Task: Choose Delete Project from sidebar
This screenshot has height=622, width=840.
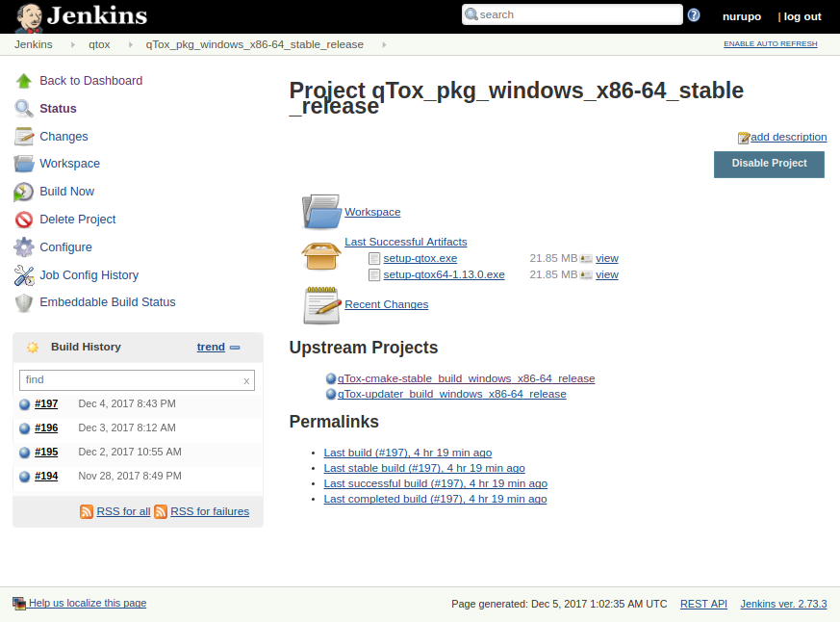Action: tap(78, 220)
